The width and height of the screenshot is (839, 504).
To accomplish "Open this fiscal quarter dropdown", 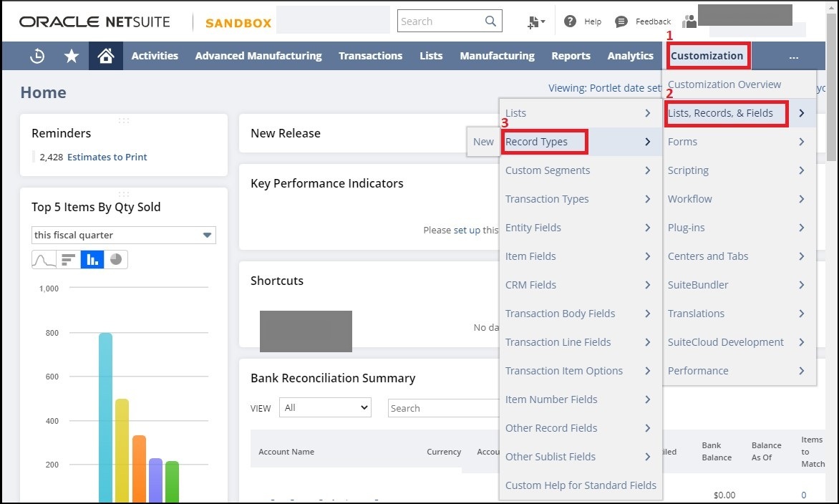I will pos(124,235).
